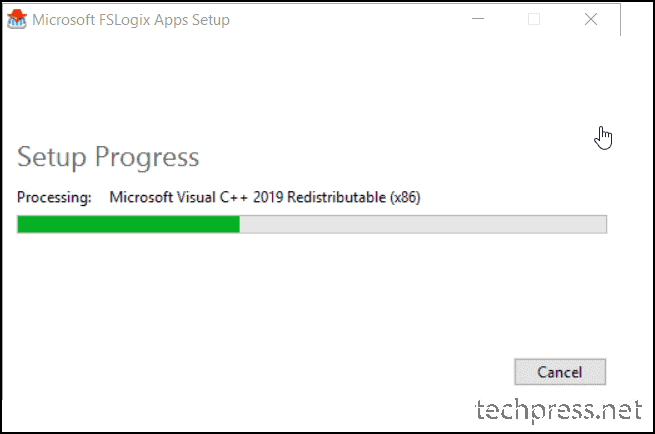655x434 pixels.
Task: Click the FSLogix app icon in title bar
Action: click(17, 20)
